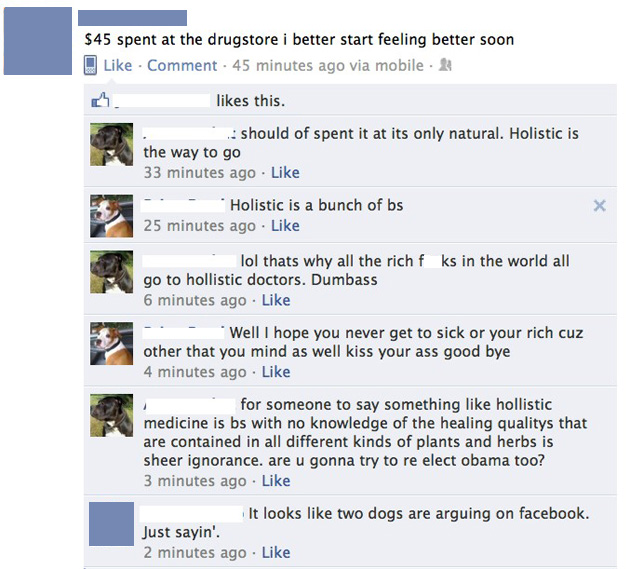
Task: Open the original poster's blue profile picture
Action: (38, 41)
